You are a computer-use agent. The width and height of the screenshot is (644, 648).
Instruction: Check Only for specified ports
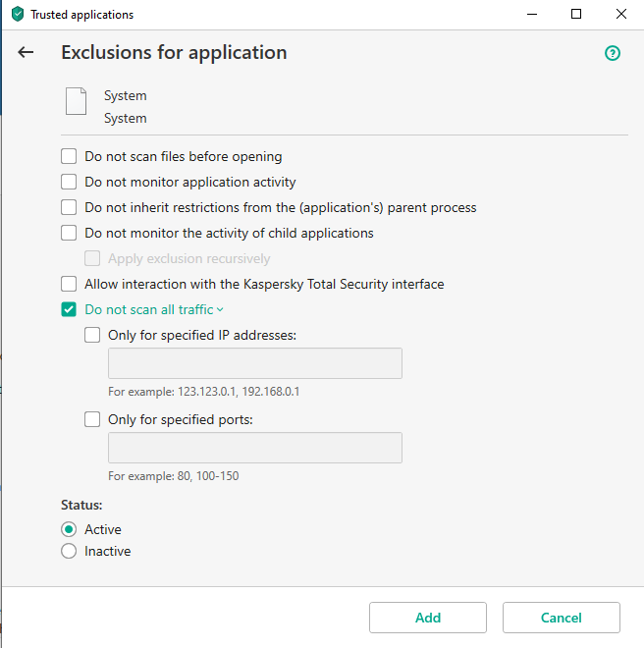coord(92,419)
